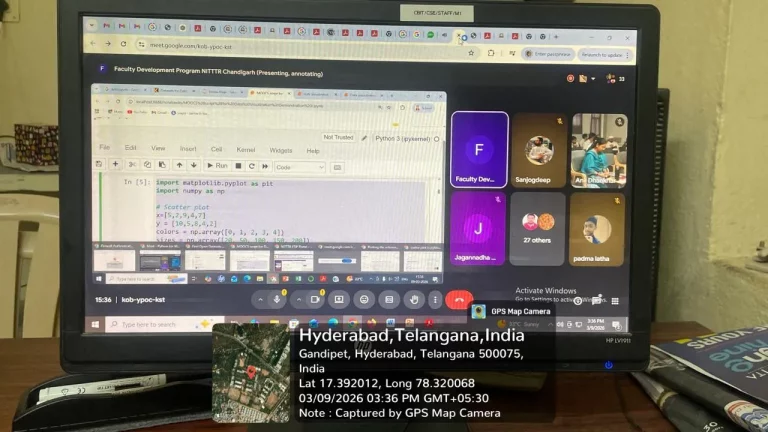Show the people list with 33 participants
This screenshot has width=768, height=432.
(615, 78)
